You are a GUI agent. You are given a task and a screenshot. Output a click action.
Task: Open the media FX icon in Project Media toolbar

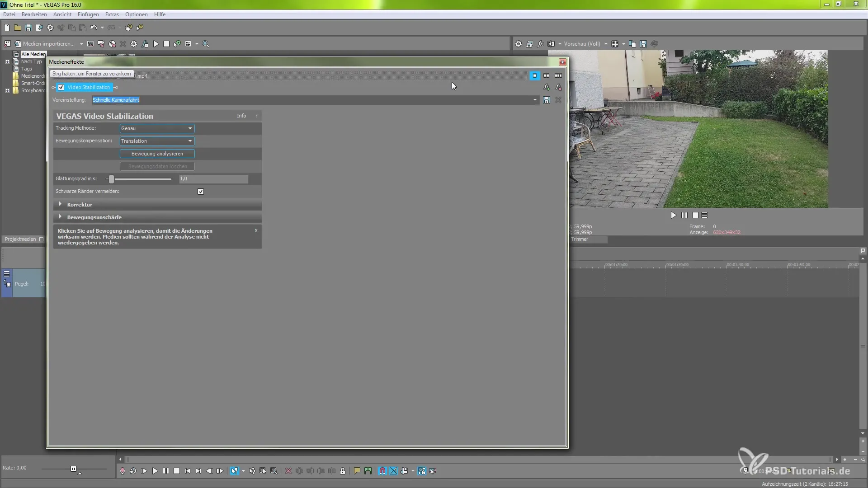[145, 44]
